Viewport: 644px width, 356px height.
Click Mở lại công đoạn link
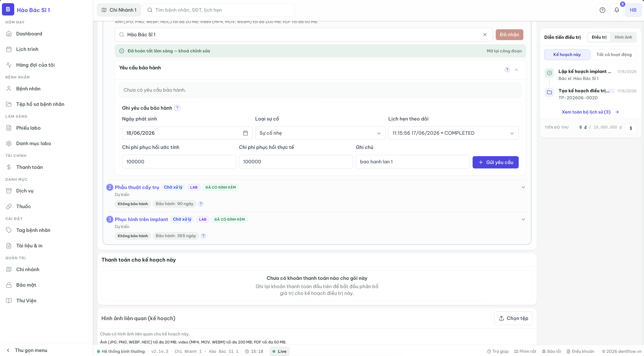(x=504, y=51)
